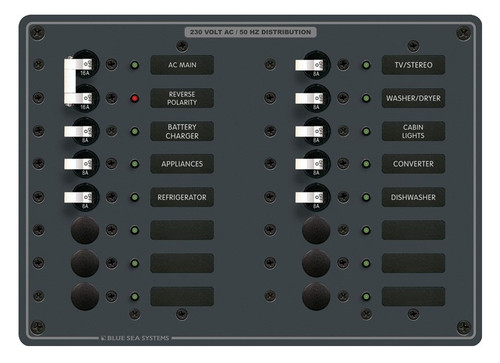Select the Dishwasher green indicator LED
This screenshot has height=363, width=500.
click(366, 197)
